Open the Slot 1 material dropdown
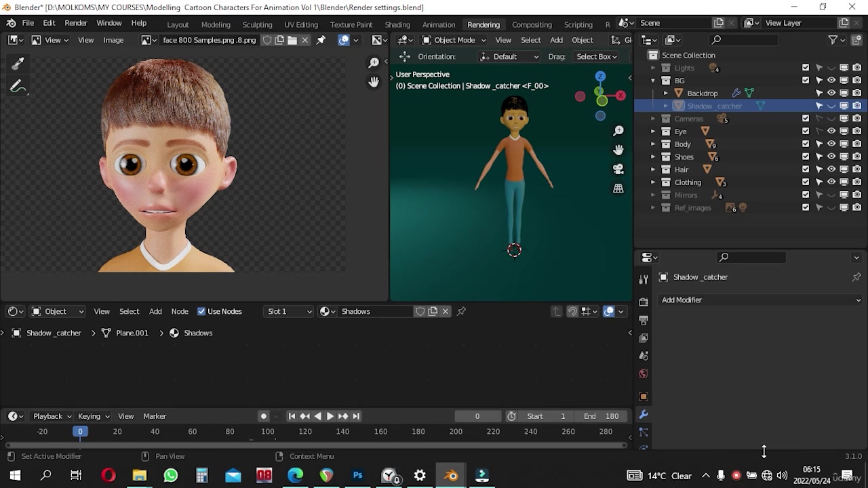868x488 pixels. pos(290,311)
